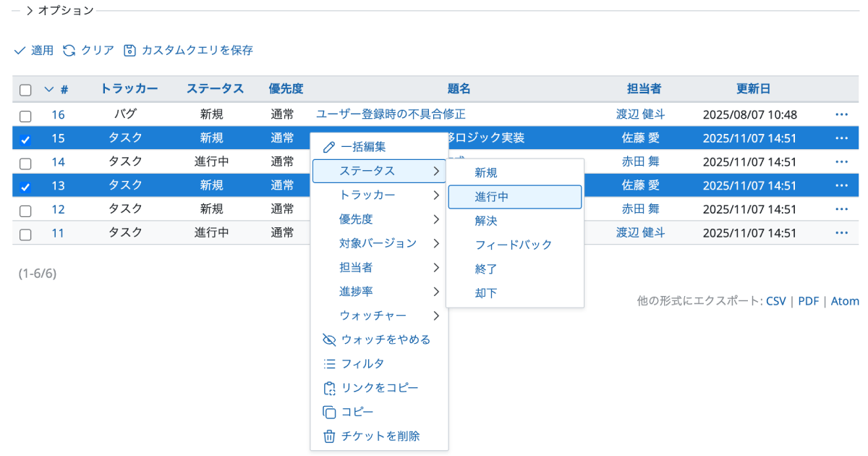Image resolution: width=868 pixels, height=456 pixels.
Task: Choose 解決 from the status submenu
Action: 486,221
